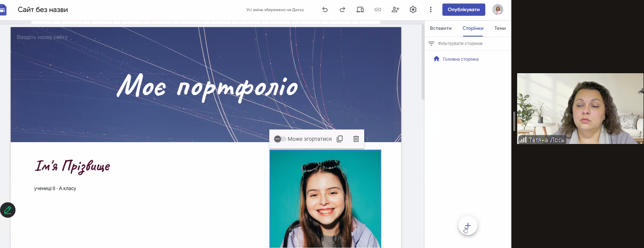Image resolution: width=644 pixels, height=248 pixels.
Task: Add a new page with plus button
Action: 467,226
